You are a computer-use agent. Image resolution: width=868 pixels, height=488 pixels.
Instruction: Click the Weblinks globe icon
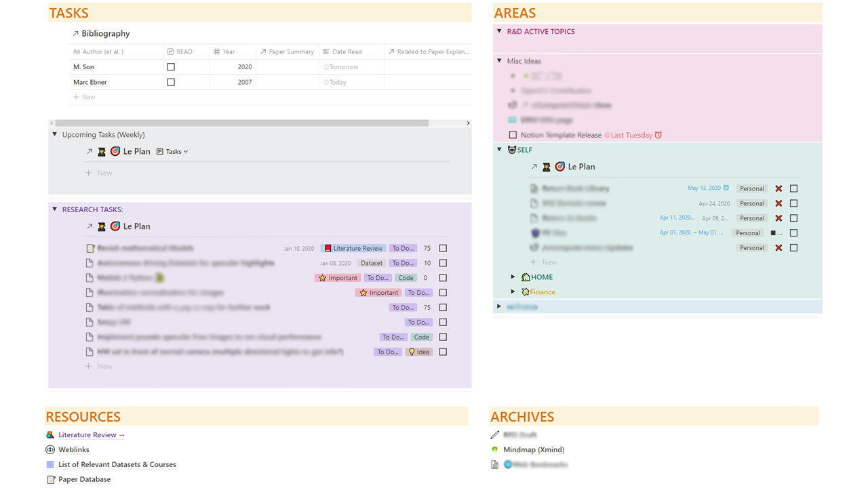pos(50,450)
